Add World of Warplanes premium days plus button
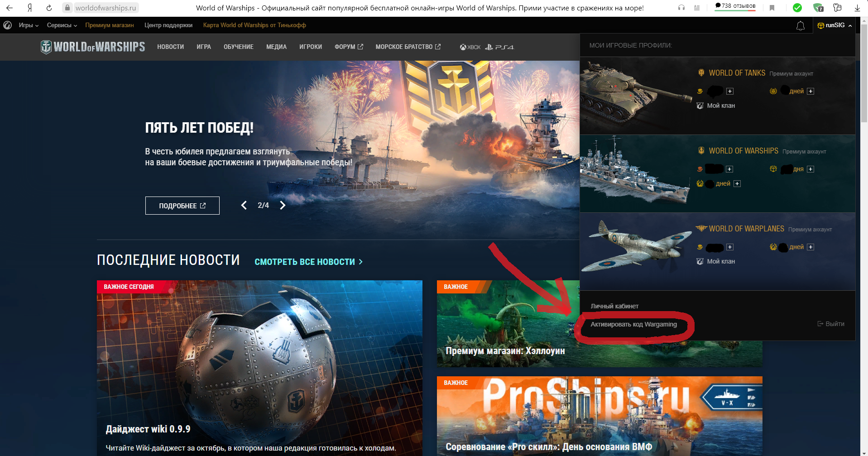Screen dimensions: 868x456 tap(810, 247)
